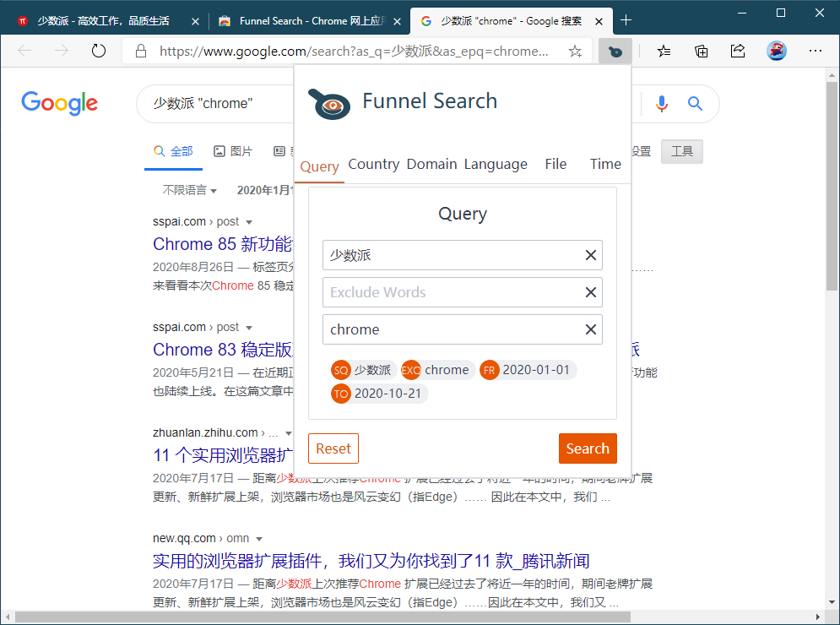840x625 pixels.
Task: Click the horizontal scrollbar thumb
Action: click(x=322, y=617)
